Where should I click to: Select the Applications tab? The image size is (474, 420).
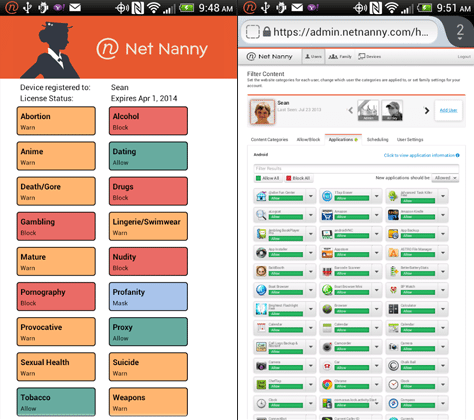343,140
